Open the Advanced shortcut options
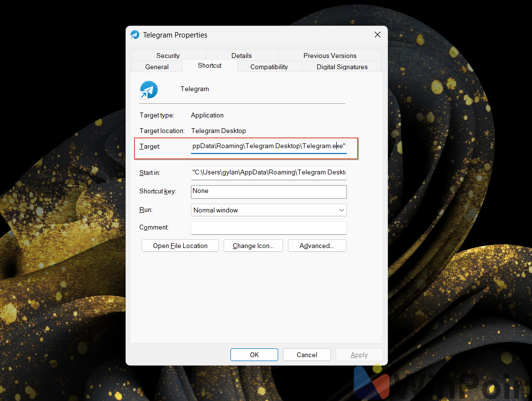This screenshot has width=532, height=401. point(317,246)
